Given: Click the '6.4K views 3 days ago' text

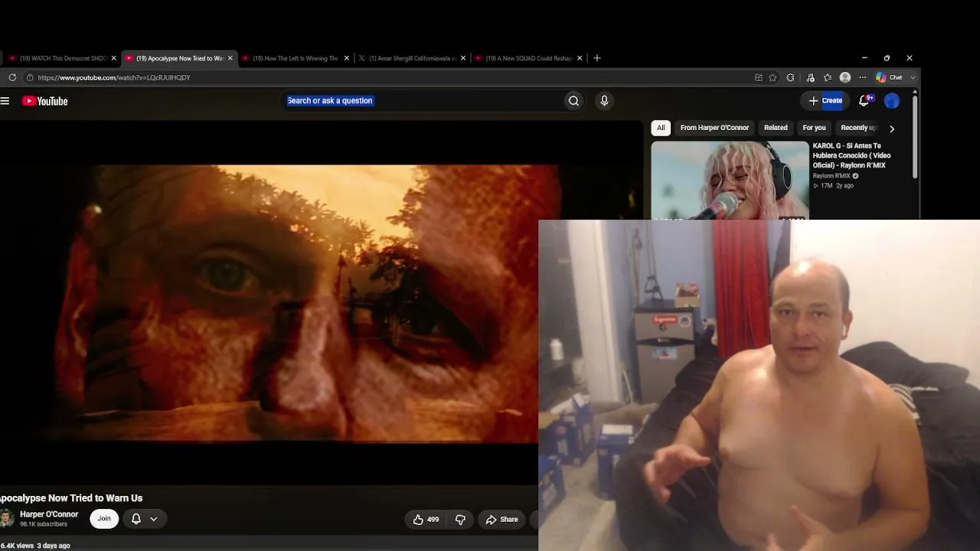Looking at the screenshot, I should [35, 546].
